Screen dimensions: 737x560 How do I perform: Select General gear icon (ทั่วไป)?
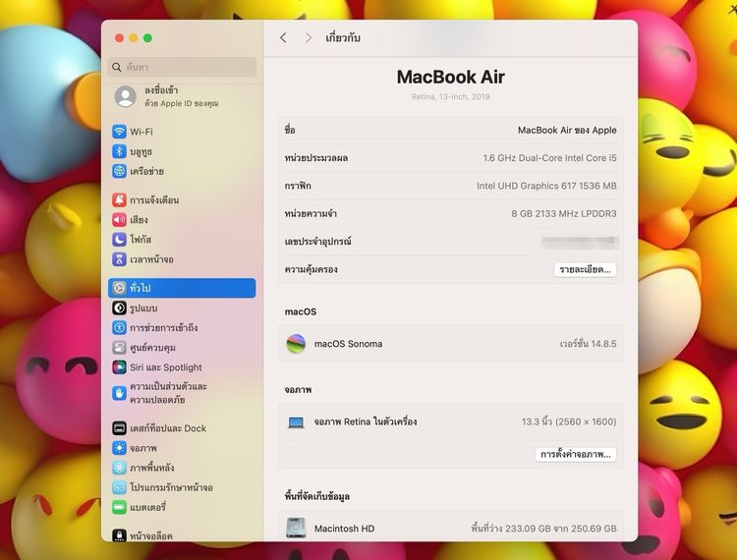(119, 288)
